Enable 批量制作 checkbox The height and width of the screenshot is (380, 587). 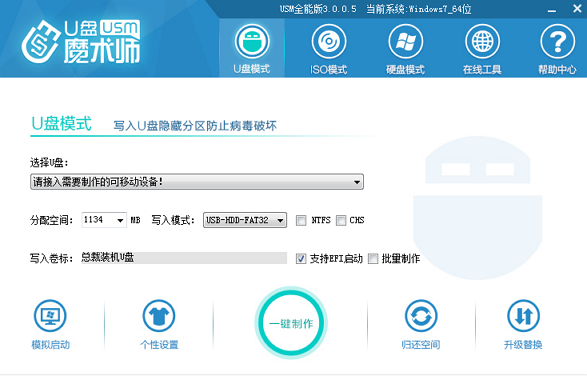[x=373, y=258]
